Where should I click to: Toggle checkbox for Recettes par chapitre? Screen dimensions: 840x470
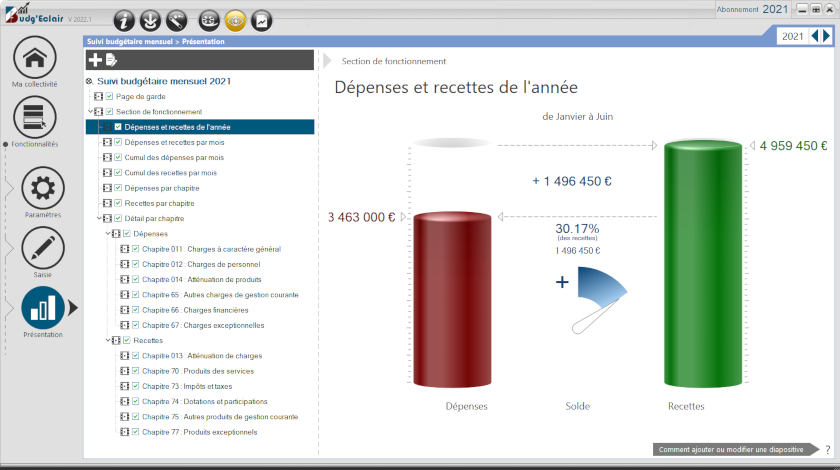pos(118,203)
